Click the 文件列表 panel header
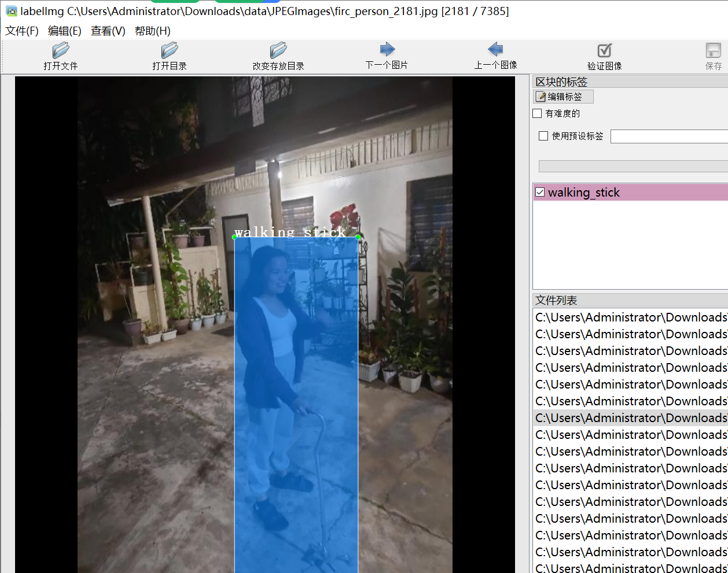This screenshot has height=573, width=728. pyautogui.click(x=630, y=300)
